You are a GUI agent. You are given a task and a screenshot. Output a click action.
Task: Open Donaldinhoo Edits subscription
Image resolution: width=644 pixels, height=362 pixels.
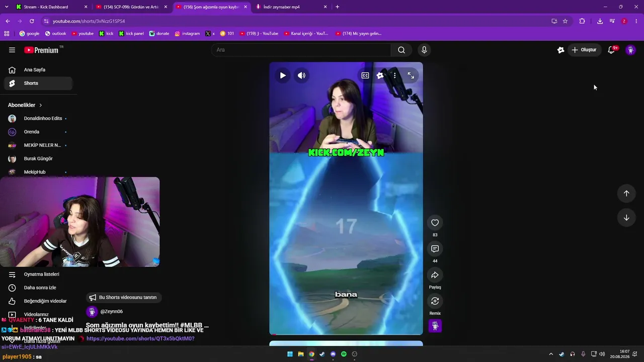coord(38,119)
